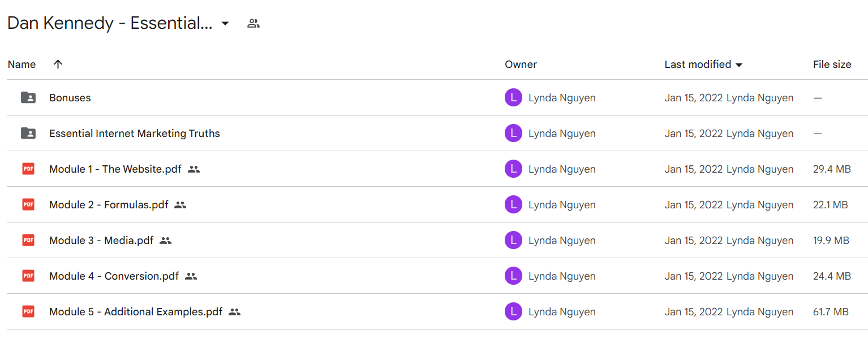
Task: Select the File size column header
Action: point(832,65)
